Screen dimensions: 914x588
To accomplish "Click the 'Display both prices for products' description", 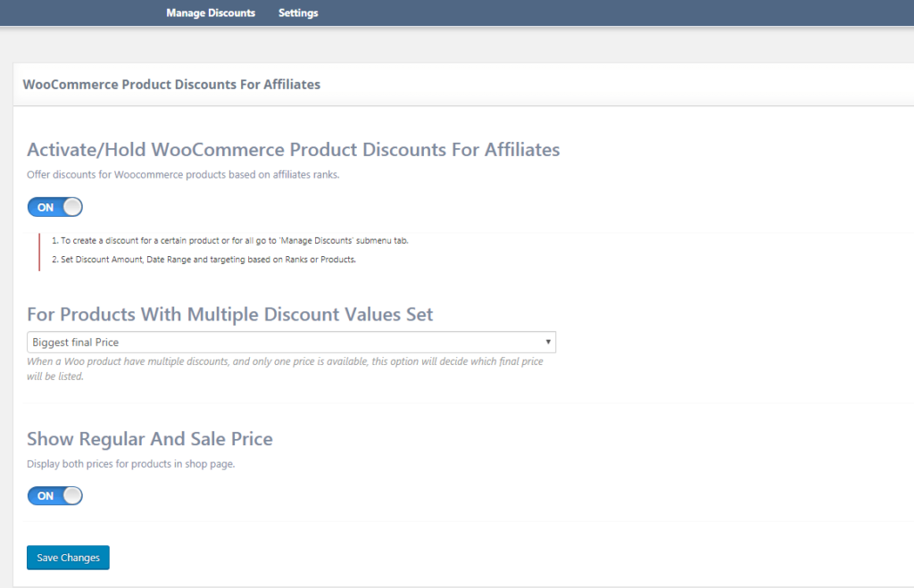I will pos(130,464).
